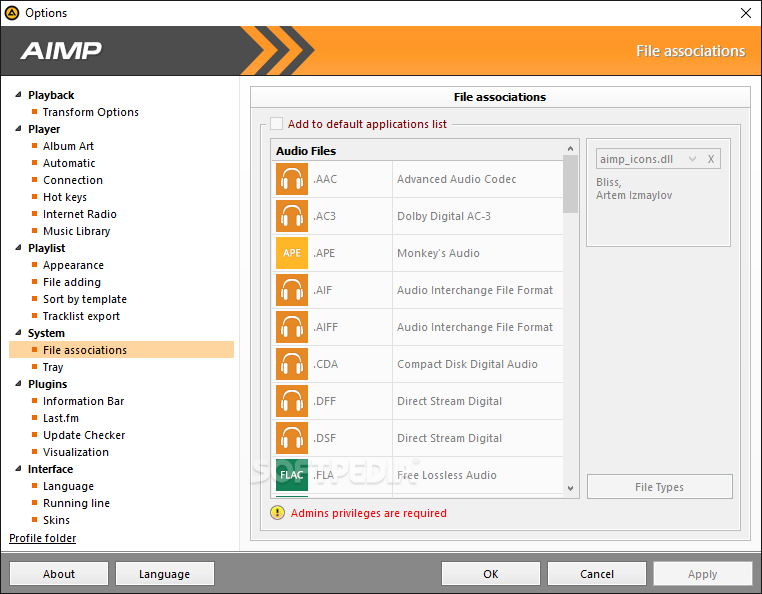Select the Monkey's Audio row
The height and width of the screenshot is (594, 762).
pyautogui.click(x=418, y=253)
